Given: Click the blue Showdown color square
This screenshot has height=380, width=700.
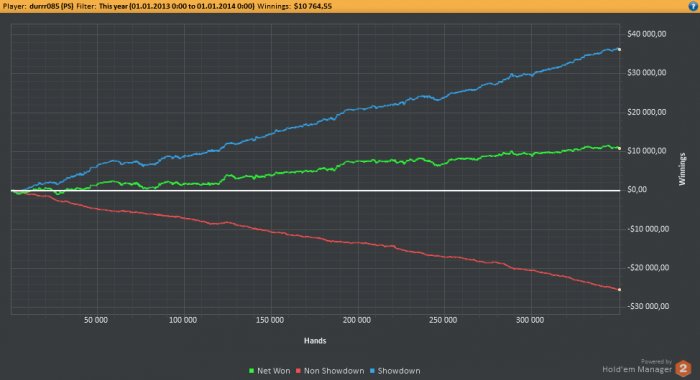Looking at the screenshot, I should click(x=372, y=371).
